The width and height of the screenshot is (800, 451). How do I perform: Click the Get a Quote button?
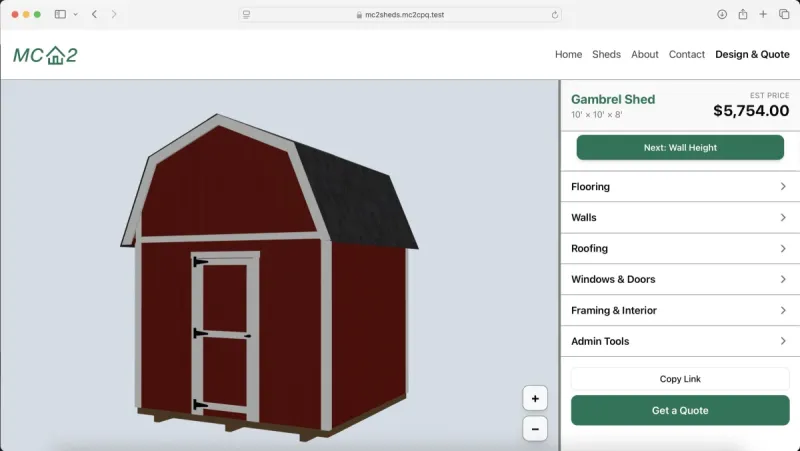pyautogui.click(x=680, y=411)
